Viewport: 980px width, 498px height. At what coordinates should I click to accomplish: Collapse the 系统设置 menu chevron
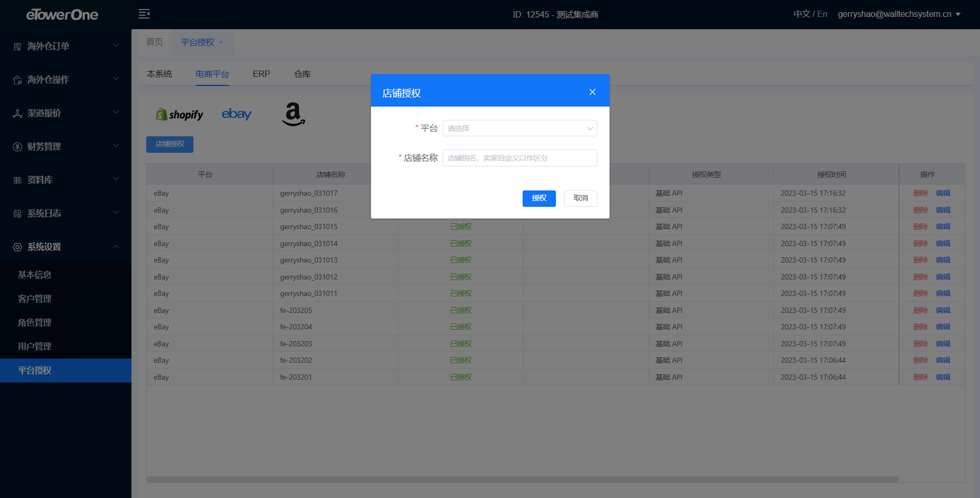pos(116,247)
